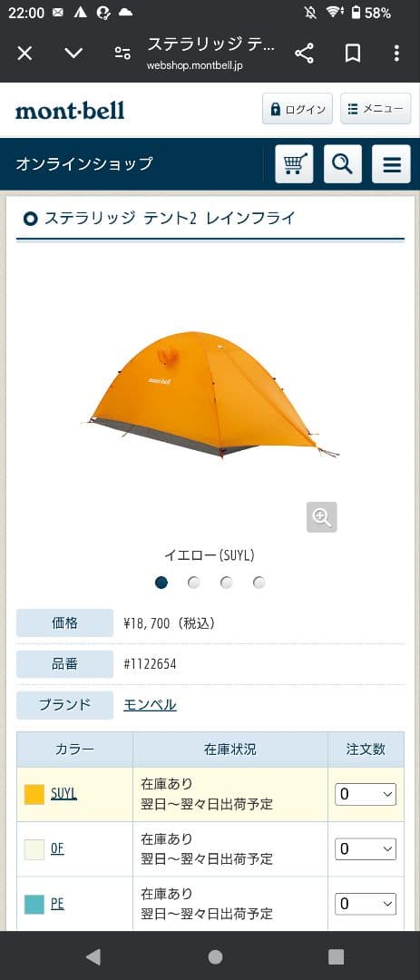This screenshot has height=980, width=420.
Task: Bookmark this page with the bookmark icon
Action: [x=353, y=54]
